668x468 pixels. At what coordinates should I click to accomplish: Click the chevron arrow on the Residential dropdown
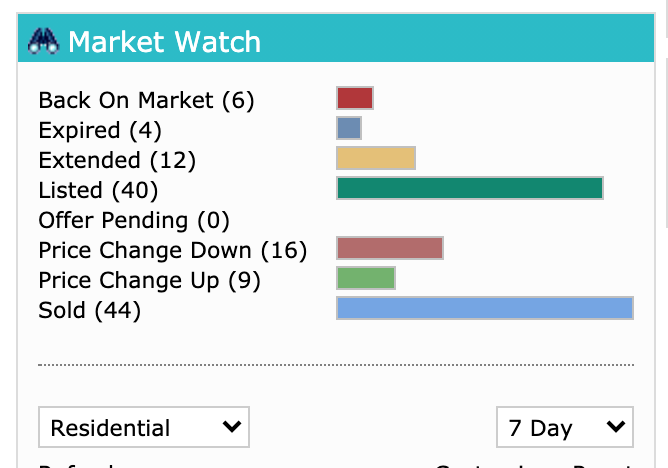coord(232,426)
